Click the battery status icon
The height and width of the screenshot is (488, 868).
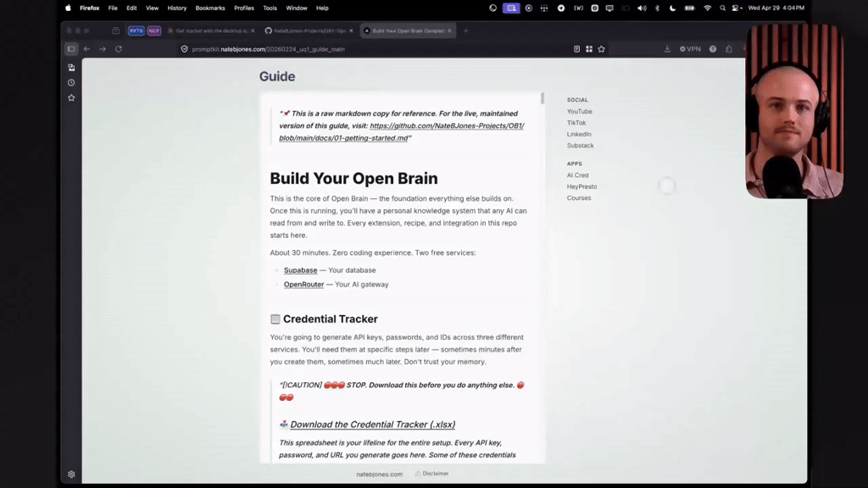click(x=690, y=8)
